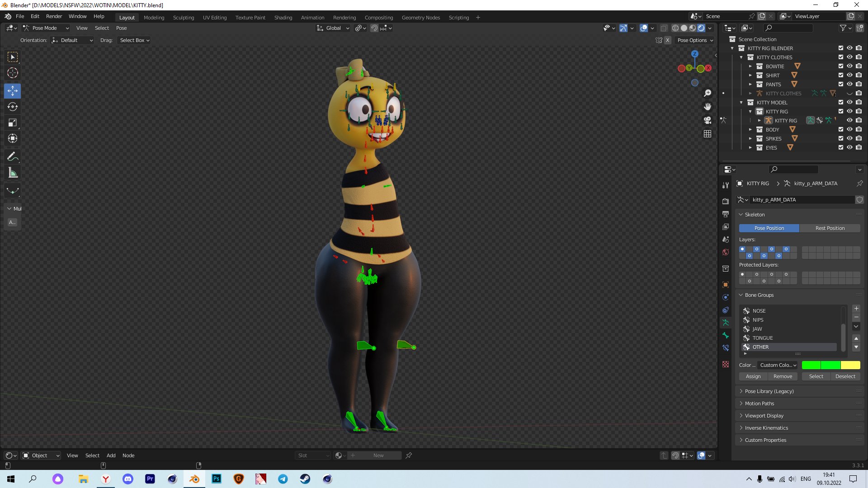Select the Measure tool

coord(13,173)
